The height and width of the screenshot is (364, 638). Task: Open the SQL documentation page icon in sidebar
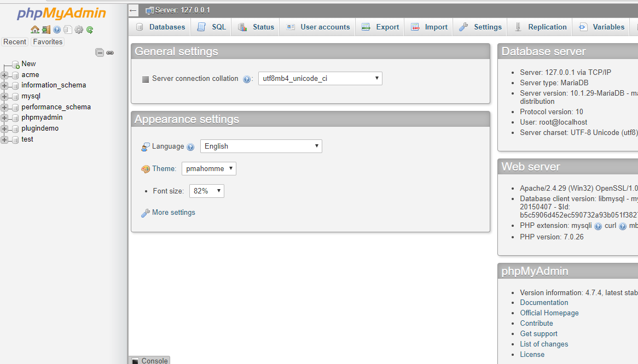(x=68, y=30)
